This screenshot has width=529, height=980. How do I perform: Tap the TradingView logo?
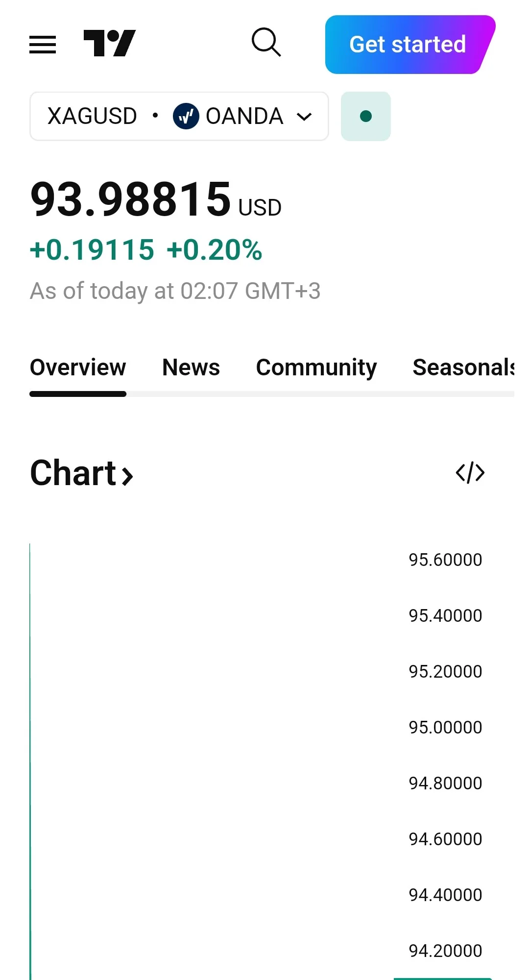(109, 43)
